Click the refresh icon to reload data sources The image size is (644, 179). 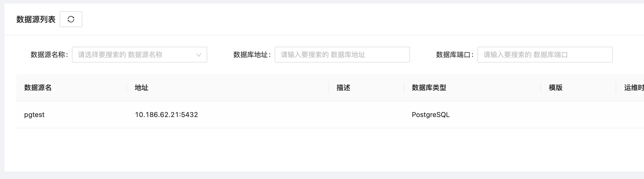point(71,19)
